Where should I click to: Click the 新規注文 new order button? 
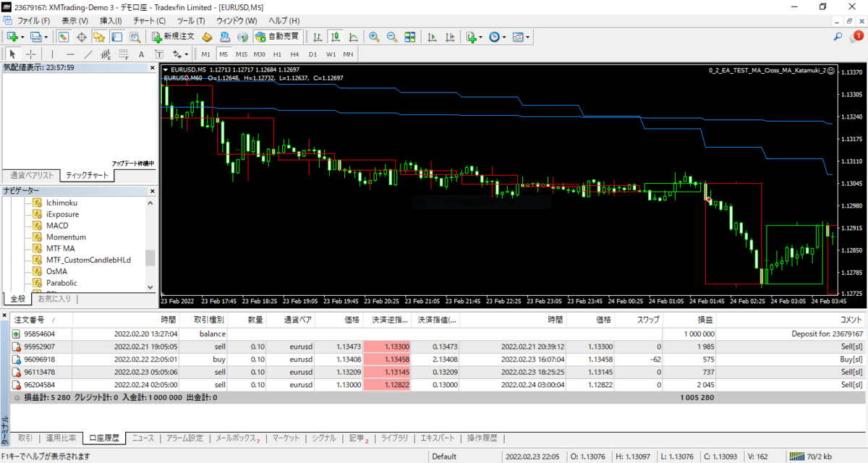[x=173, y=36]
